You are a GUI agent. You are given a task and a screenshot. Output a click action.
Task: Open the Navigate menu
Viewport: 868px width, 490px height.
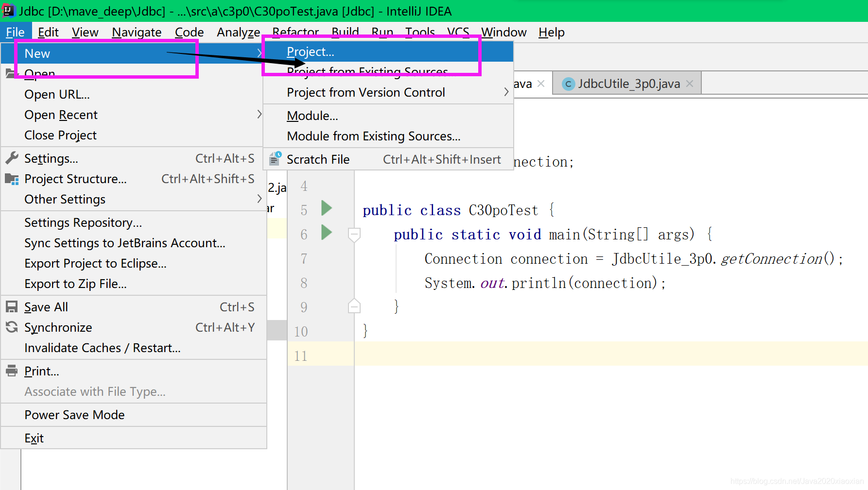(137, 33)
